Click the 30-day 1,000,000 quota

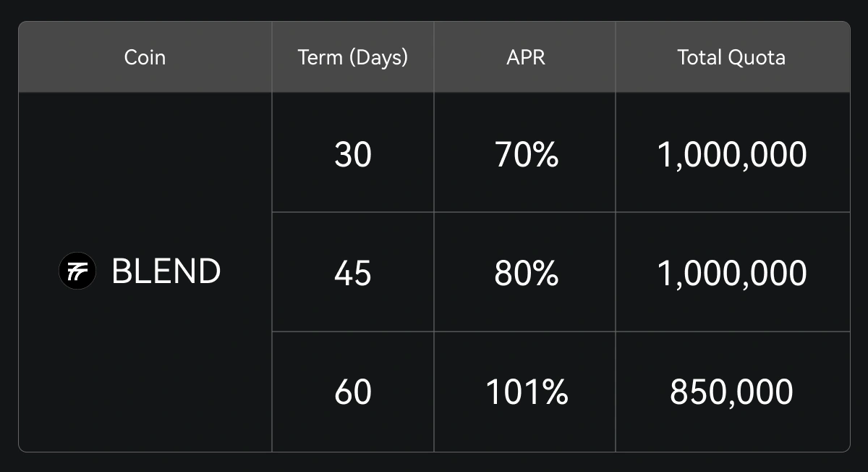coord(731,154)
